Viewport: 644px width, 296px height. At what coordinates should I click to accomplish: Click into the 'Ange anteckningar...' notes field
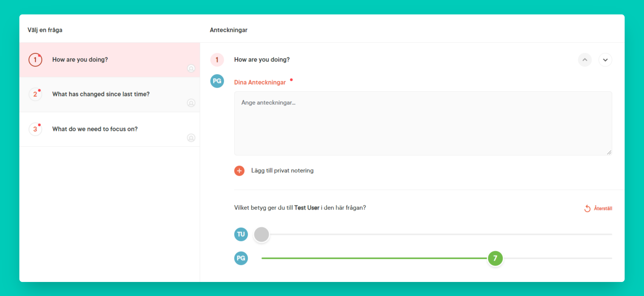(423, 123)
